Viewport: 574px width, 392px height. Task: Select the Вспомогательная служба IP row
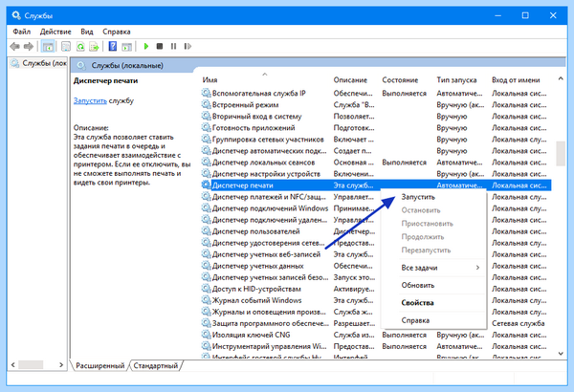pyautogui.click(x=376, y=93)
